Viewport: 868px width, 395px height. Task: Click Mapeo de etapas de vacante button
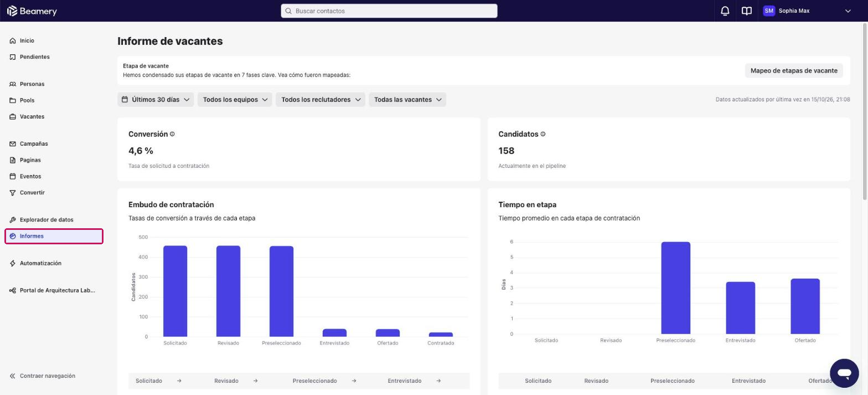pos(794,70)
